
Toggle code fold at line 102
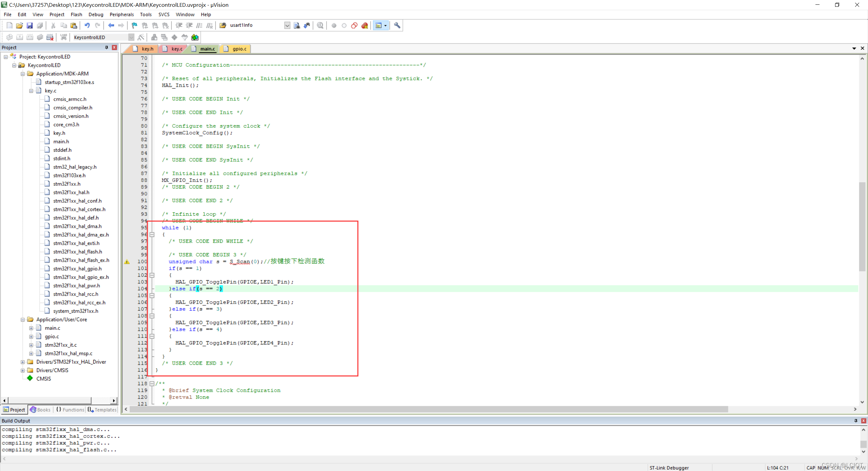(152, 275)
